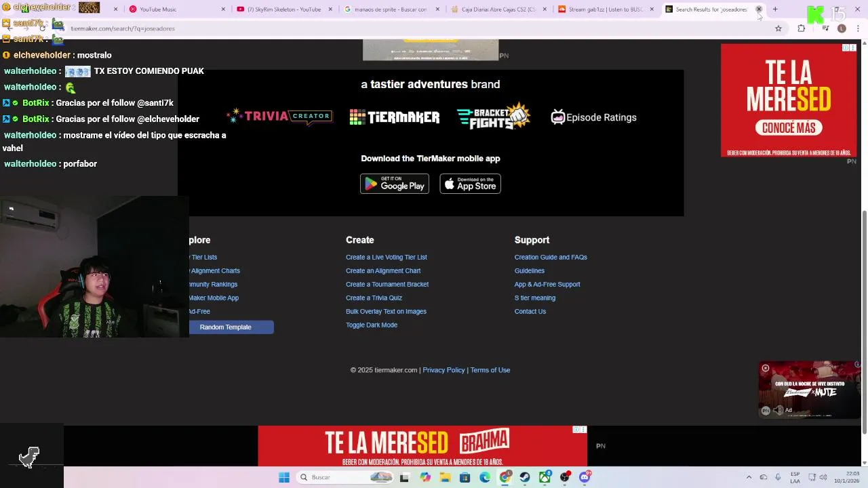Open the ESP LAA language indicator

pyautogui.click(x=795, y=477)
